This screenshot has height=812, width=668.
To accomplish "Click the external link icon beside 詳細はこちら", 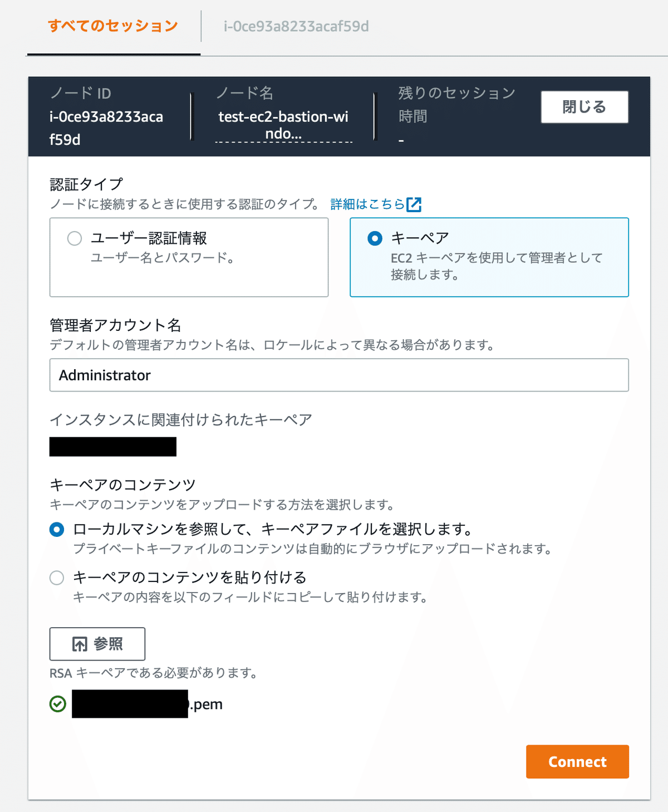I will [x=414, y=204].
